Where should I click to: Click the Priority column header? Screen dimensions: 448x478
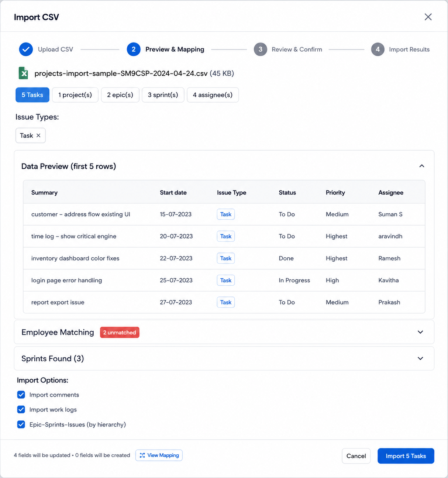click(x=335, y=193)
